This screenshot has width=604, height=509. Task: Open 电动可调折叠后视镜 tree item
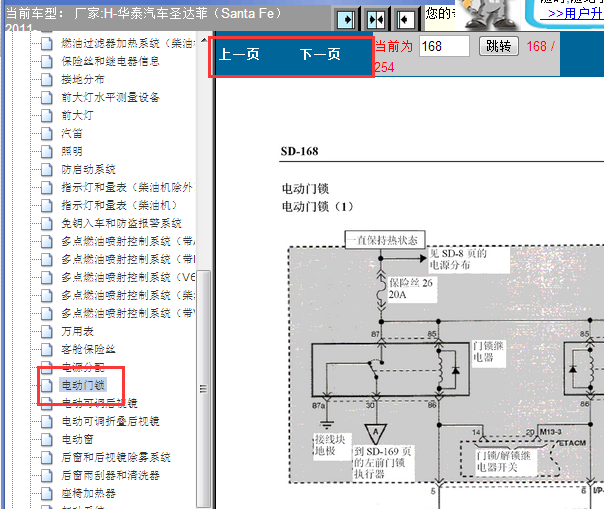(110, 421)
